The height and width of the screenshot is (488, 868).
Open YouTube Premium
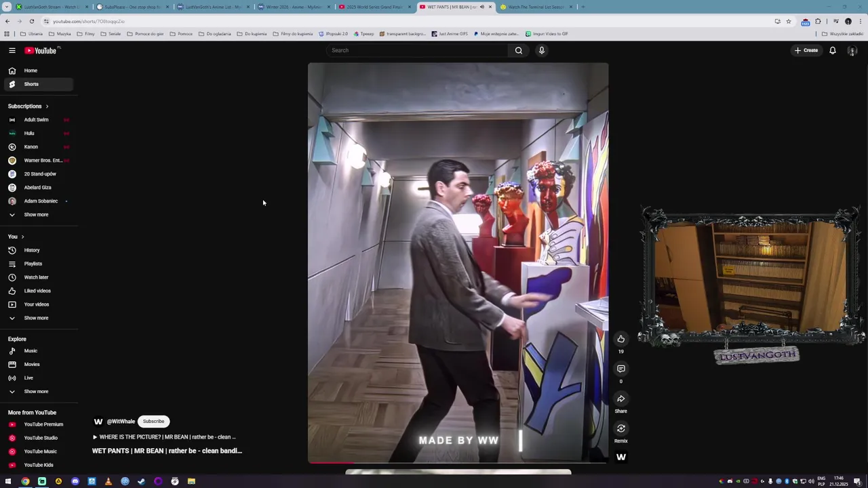coord(39,424)
